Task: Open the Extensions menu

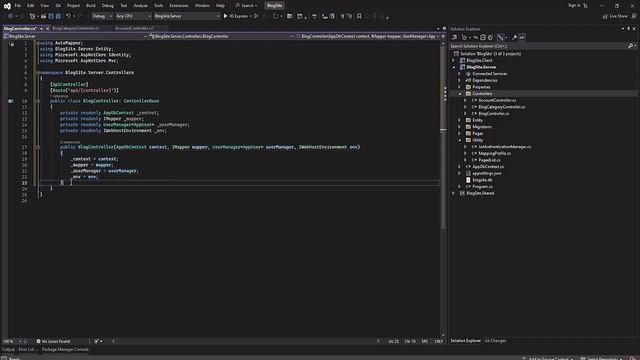Action: point(179,6)
